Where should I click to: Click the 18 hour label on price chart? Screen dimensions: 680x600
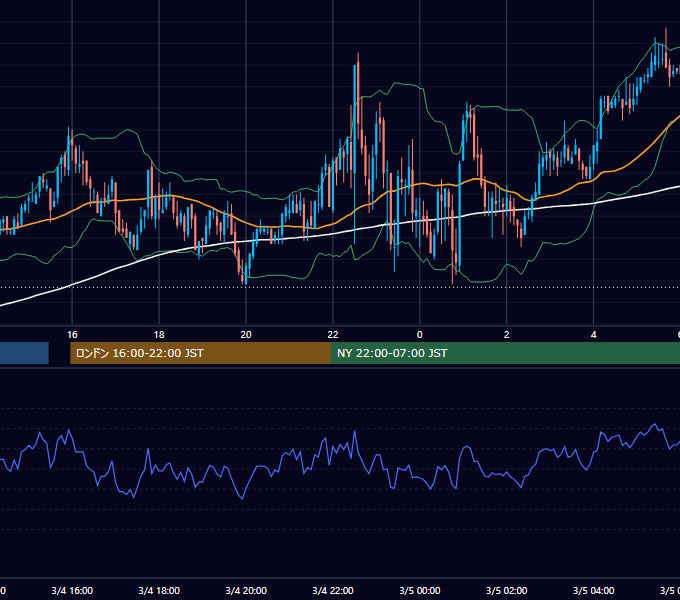(x=159, y=335)
